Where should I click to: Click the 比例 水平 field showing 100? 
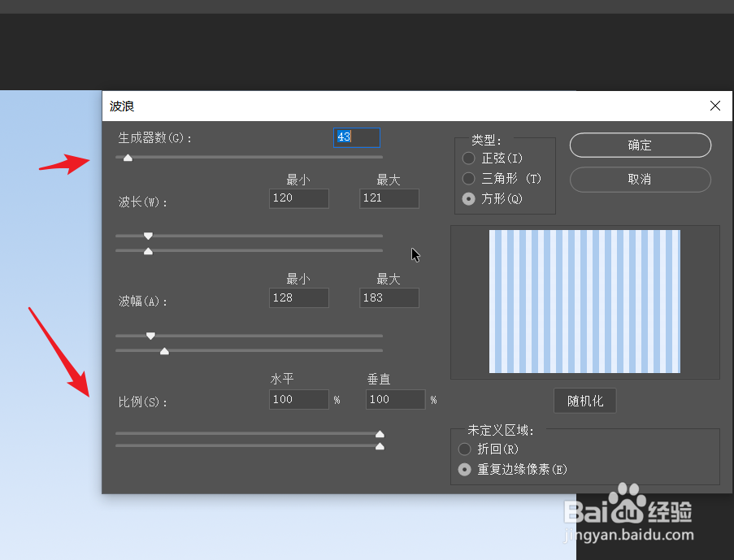[x=298, y=399]
